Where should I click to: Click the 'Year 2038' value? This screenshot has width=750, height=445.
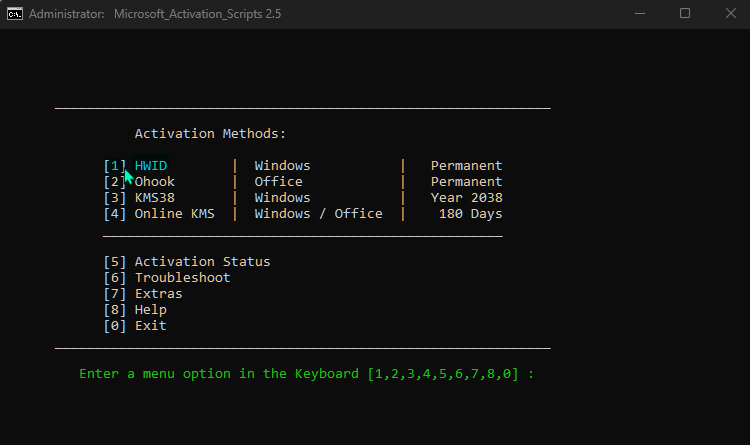point(466,198)
